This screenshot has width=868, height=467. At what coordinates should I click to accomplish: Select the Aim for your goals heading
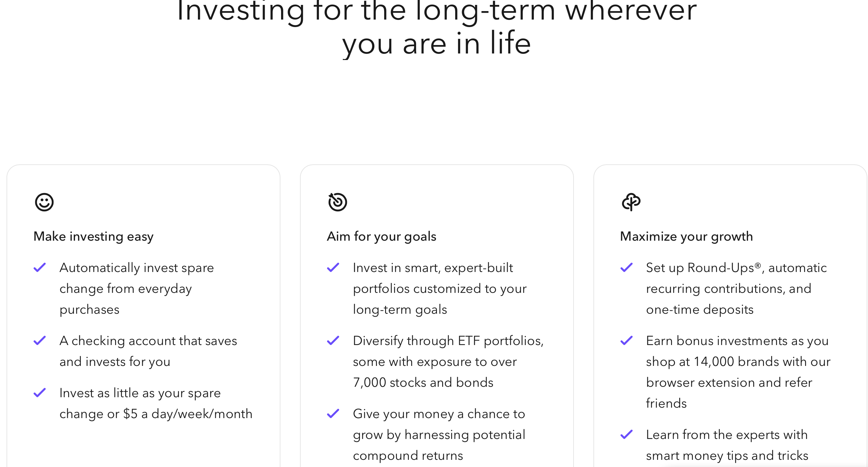[382, 236]
